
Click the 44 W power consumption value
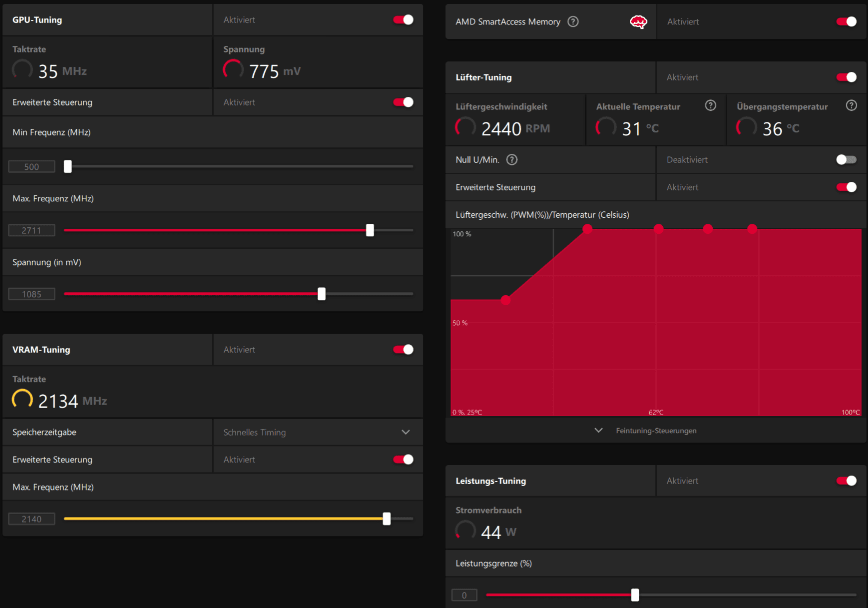[498, 532]
